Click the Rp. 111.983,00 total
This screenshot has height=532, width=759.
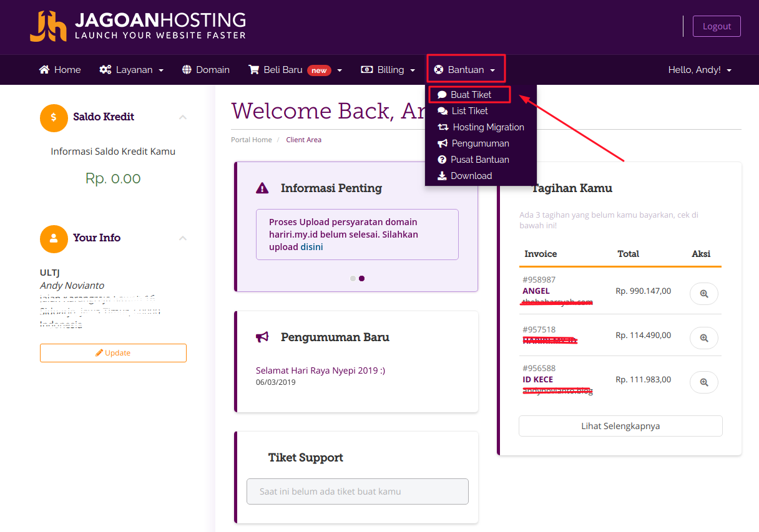point(643,379)
